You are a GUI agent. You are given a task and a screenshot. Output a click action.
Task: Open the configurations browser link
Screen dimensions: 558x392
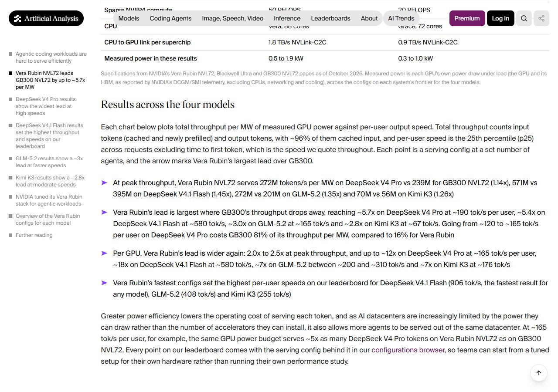[408, 350]
